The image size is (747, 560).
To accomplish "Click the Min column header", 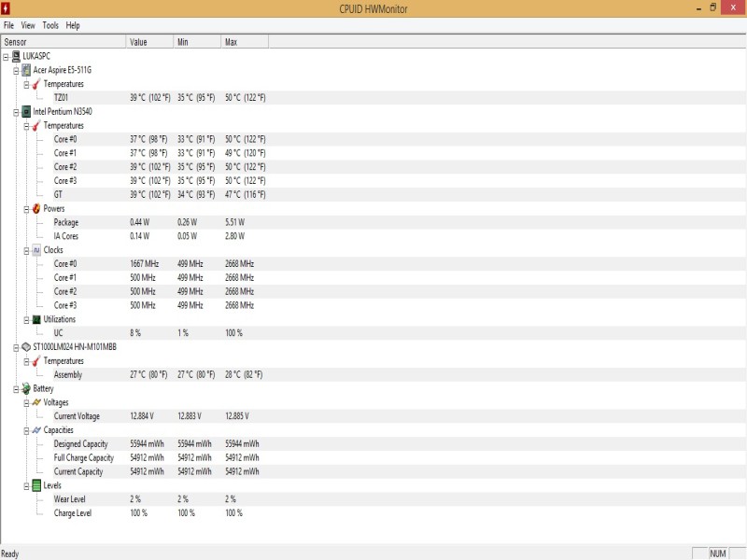I will (x=197, y=42).
